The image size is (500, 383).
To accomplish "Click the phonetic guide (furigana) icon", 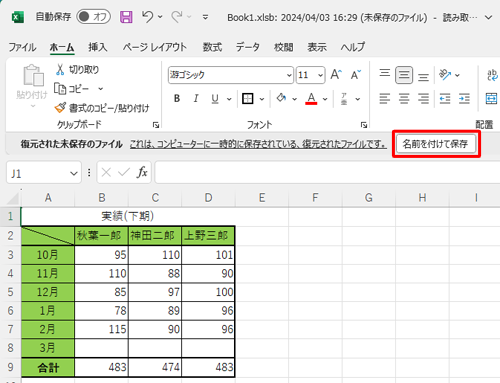I will 344,99.
